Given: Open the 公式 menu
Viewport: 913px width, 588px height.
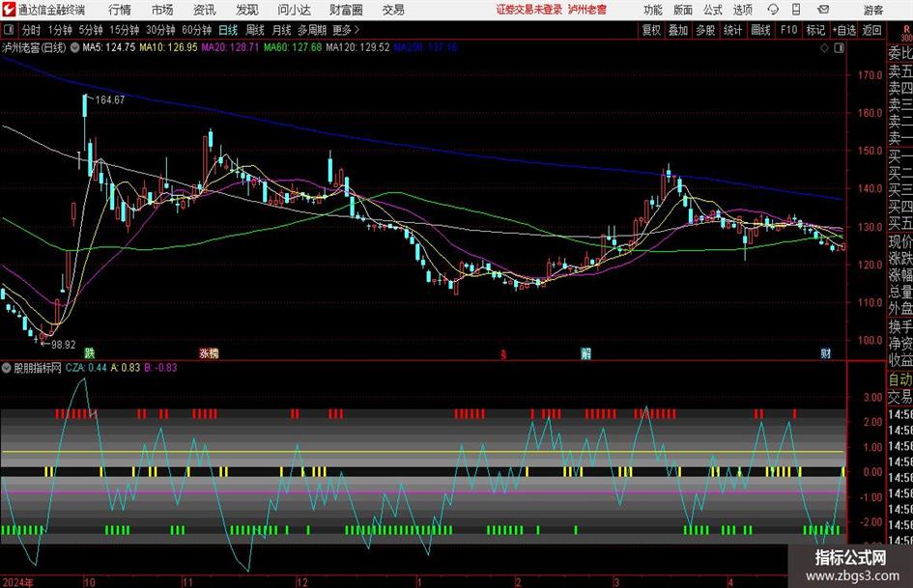Looking at the screenshot, I should point(713,10).
